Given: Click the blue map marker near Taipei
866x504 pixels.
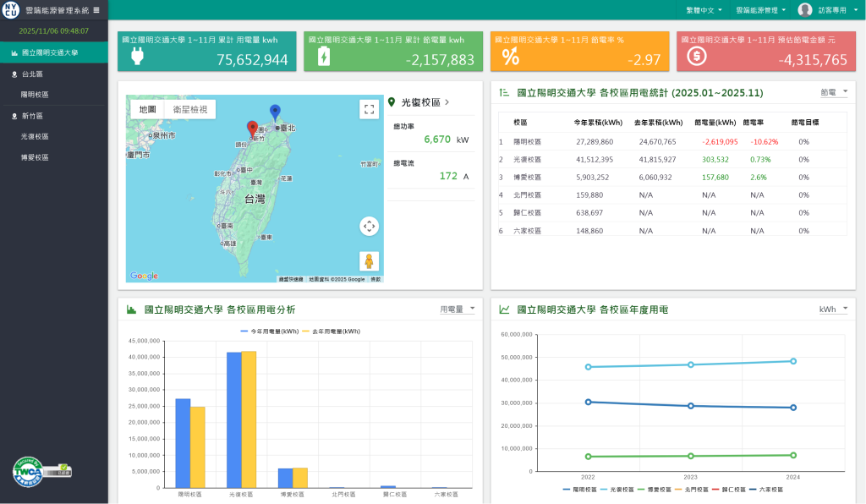Looking at the screenshot, I should click(275, 112).
